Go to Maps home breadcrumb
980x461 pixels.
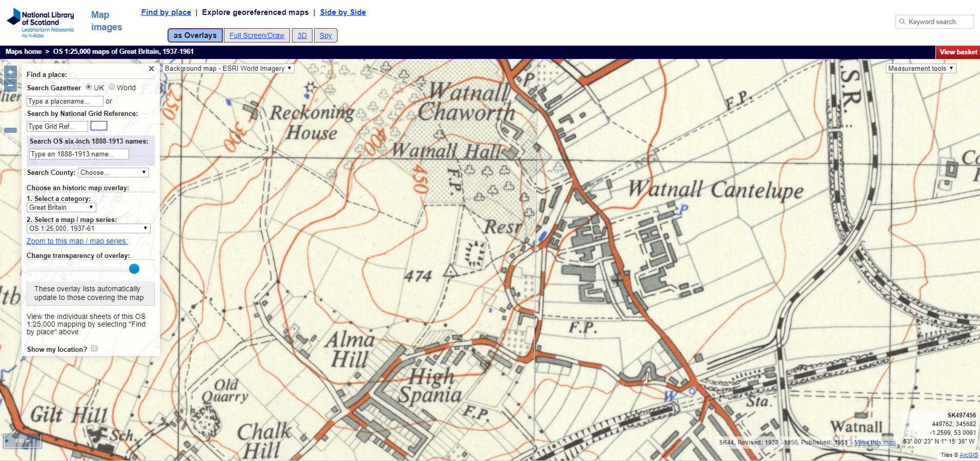24,52
